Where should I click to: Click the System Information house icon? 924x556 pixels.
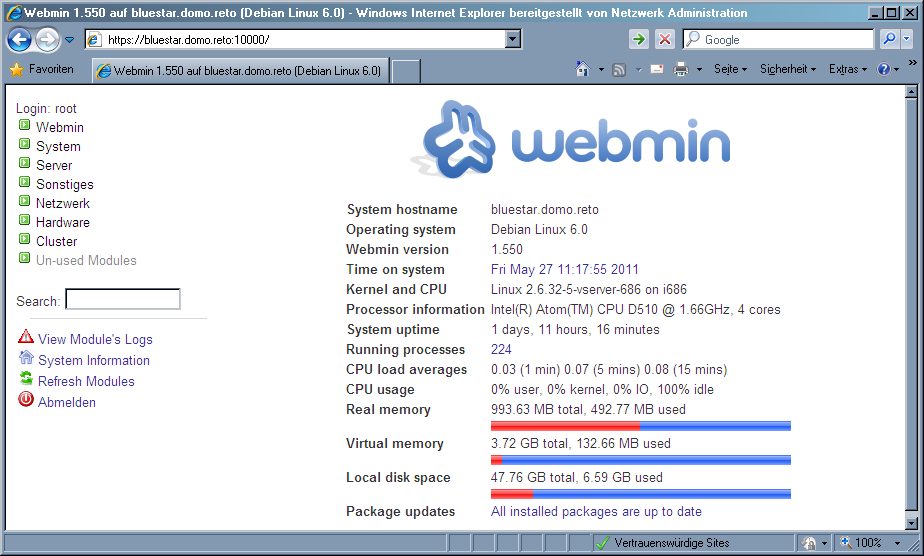26,359
